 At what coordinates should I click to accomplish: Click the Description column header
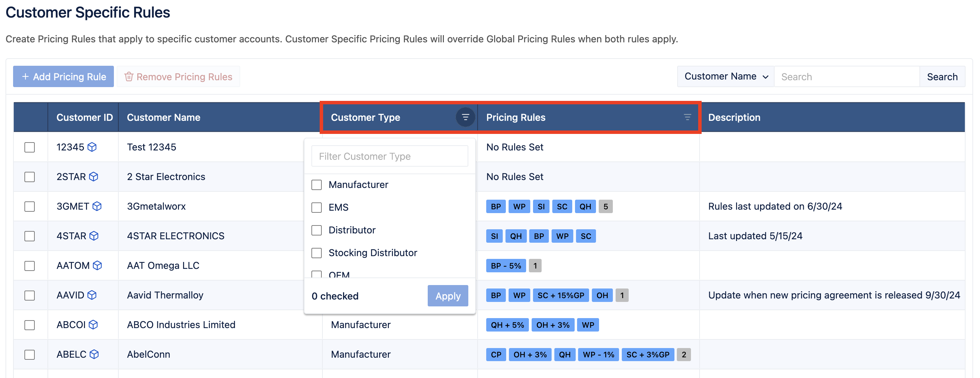pyautogui.click(x=832, y=117)
